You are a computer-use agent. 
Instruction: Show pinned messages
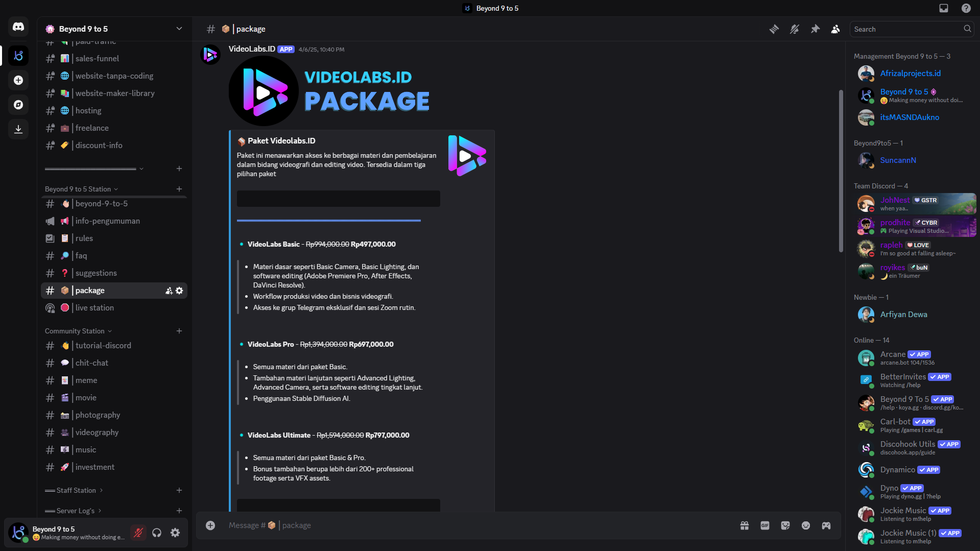[x=815, y=29]
